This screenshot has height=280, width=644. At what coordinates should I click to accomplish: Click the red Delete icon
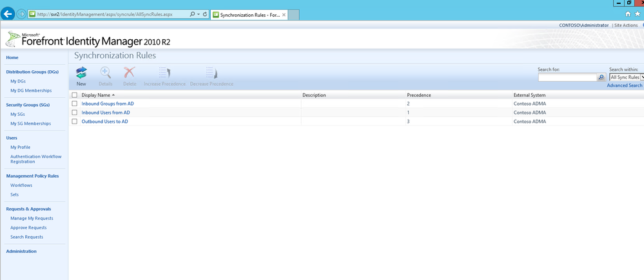click(130, 73)
